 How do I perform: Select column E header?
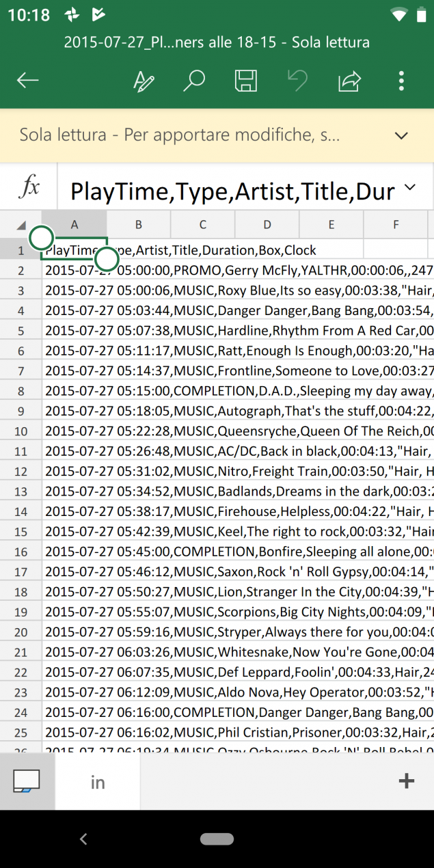(x=331, y=224)
